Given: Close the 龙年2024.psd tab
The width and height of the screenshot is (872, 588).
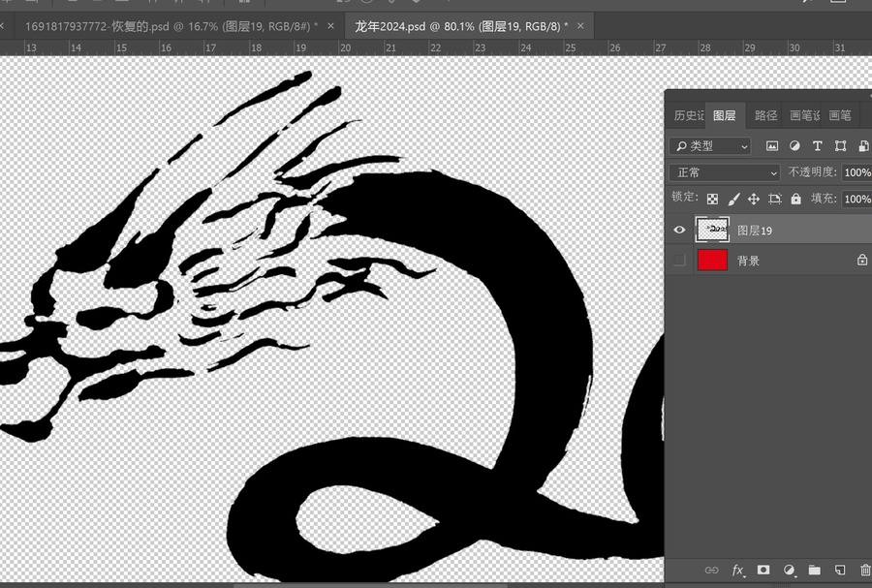Looking at the screenshot, I should coord(580,25).
